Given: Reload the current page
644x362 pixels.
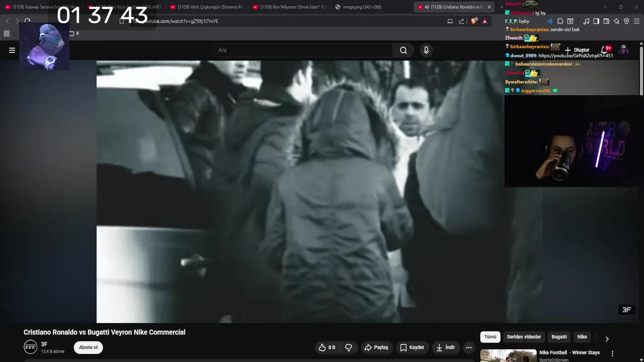Looking at the screenshot, I should click(x=27, y=21).
